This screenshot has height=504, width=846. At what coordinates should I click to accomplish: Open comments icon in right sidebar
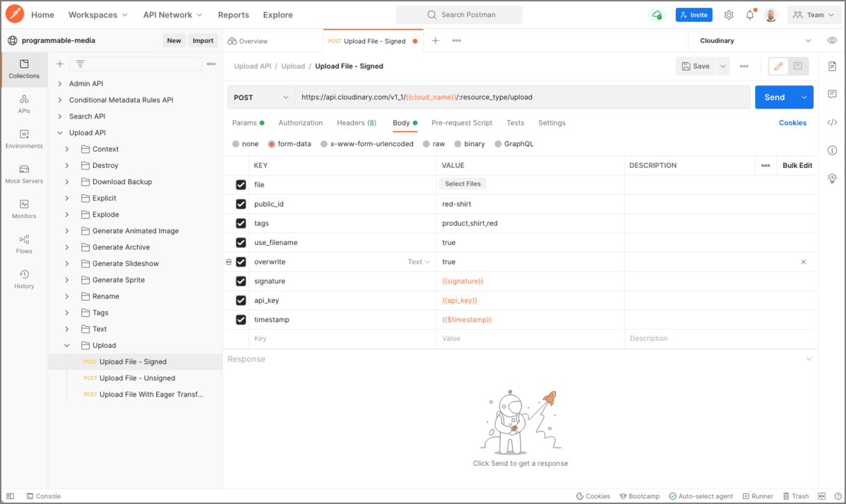pyautogui.click(x=832, y=95)
